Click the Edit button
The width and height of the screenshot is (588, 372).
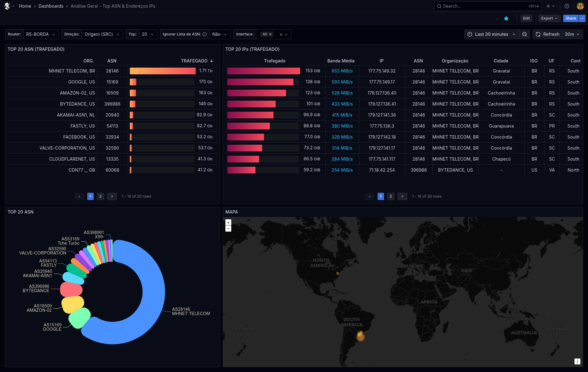pyautogui.click(x=526, y=18)
